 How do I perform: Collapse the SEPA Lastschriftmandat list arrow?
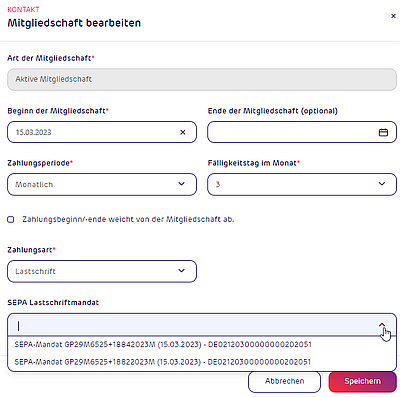382,324
